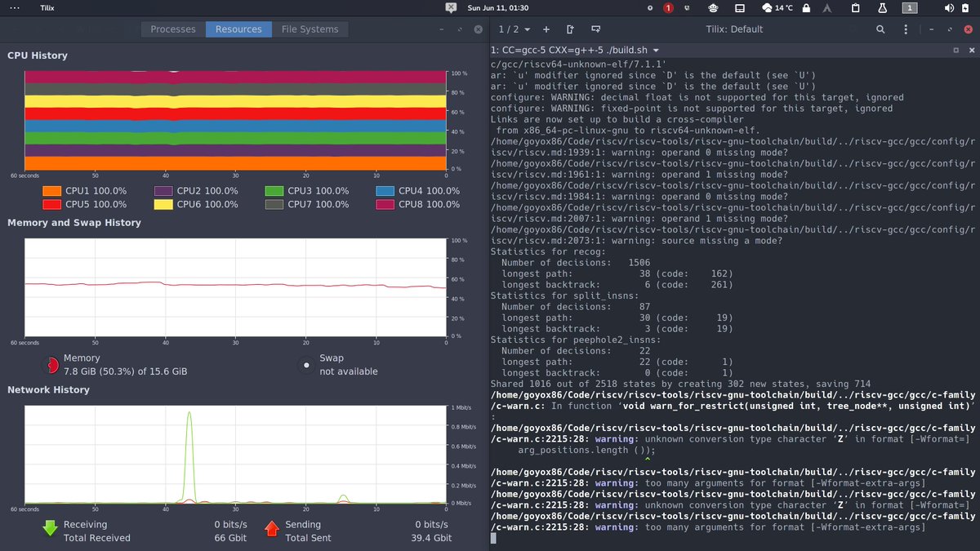Close the terminal pane 1 with x

tap(971, 50)
